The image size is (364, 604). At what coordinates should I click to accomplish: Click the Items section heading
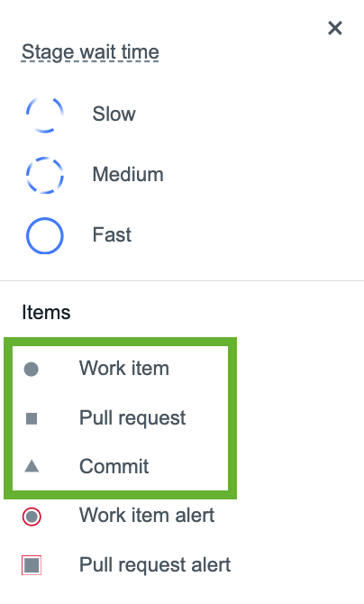[46, 312]
